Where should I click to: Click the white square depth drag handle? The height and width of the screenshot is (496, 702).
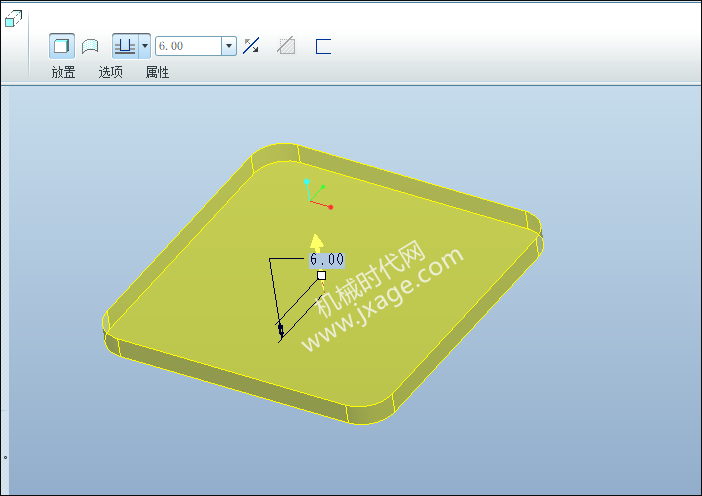pyautogui.click(x=321, y=275)
